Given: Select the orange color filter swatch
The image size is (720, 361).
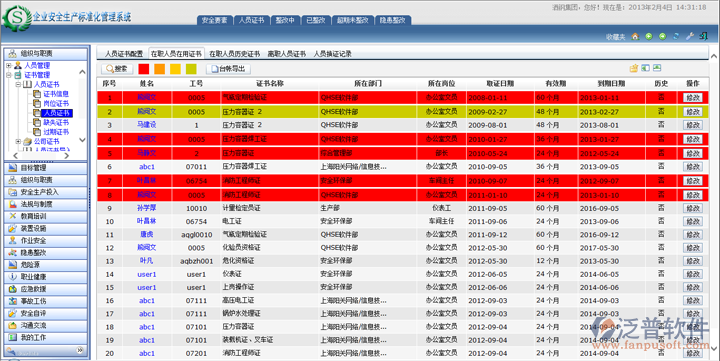Looking at the screenshot, I should click(x=159, y=69).
